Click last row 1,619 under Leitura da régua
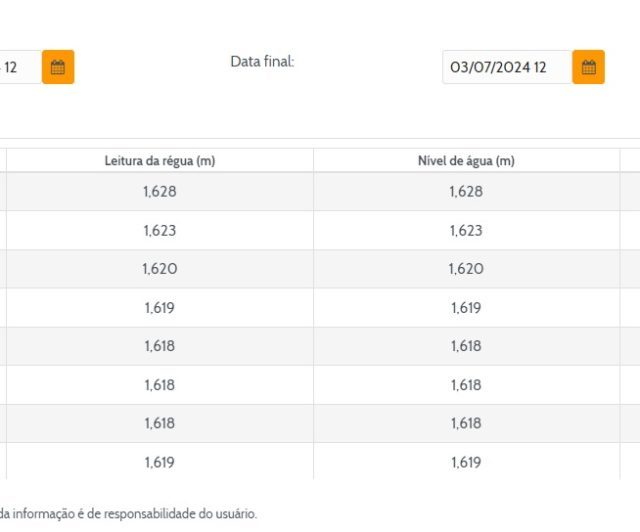 click(159, 462)
